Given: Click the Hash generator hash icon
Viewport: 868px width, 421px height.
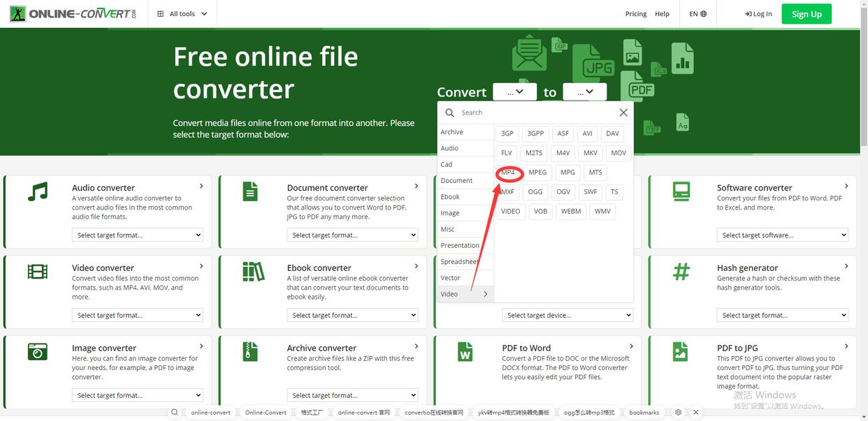Looking at the screenshot, I should pos(681,272).
